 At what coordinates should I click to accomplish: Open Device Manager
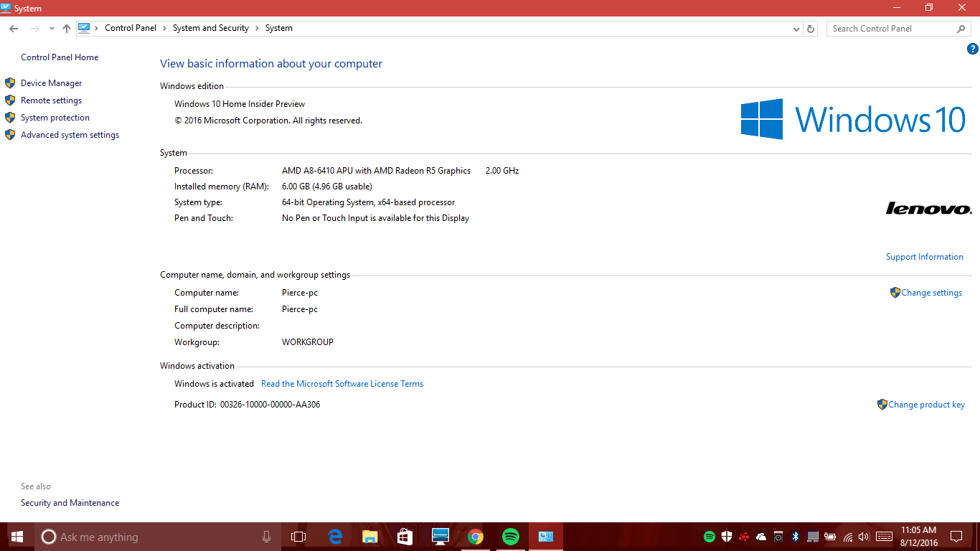click(52, 83)
